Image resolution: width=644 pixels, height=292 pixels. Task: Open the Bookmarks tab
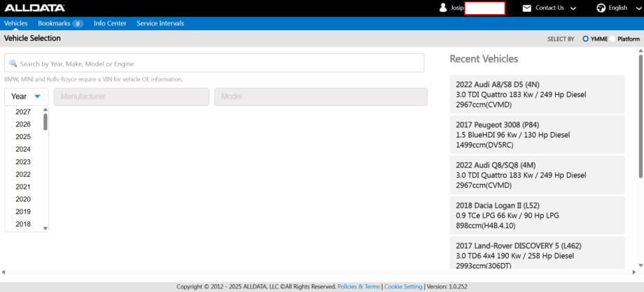54,23
